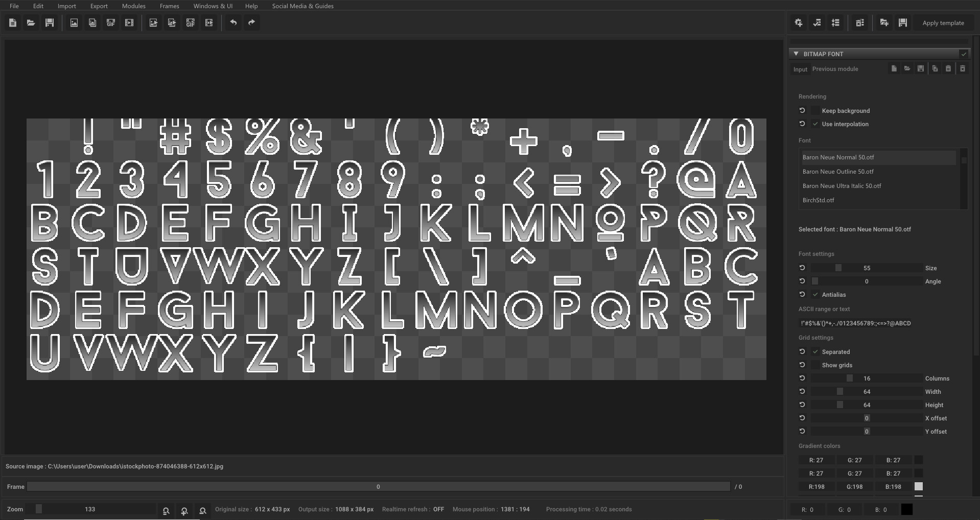The image size is (980, 520).
Task: Disable the Use interpolation checkbox
Action: tap(815, 124)
